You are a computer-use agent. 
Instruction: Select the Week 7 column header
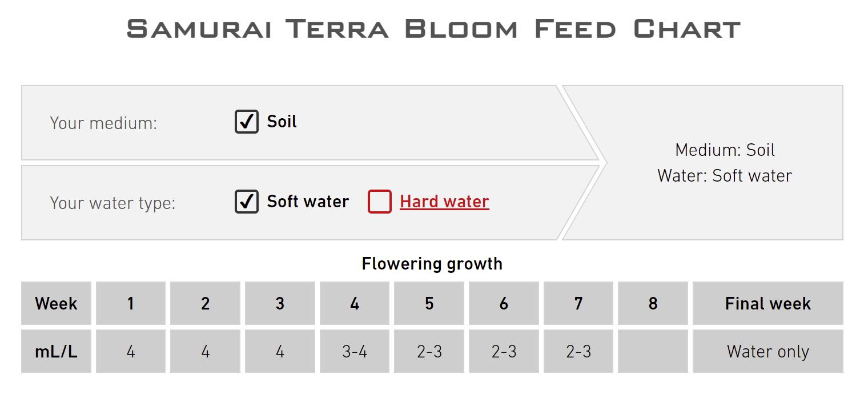tap(578, 303)
